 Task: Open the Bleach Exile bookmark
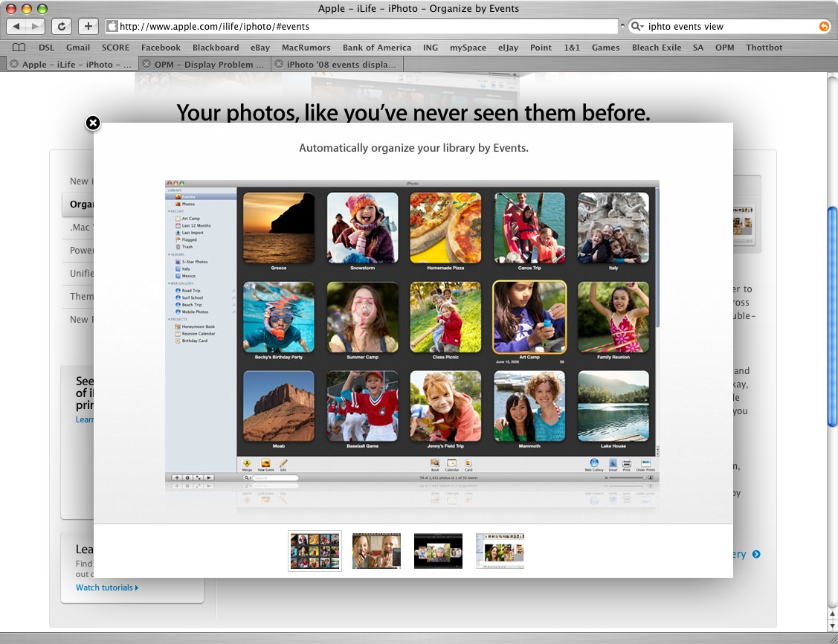tap(657, 48)
